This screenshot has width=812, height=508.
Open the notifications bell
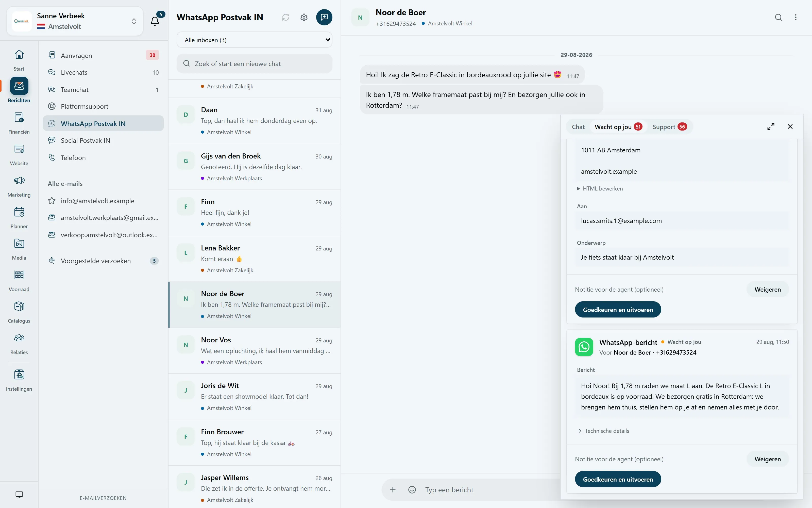(155, 21)
